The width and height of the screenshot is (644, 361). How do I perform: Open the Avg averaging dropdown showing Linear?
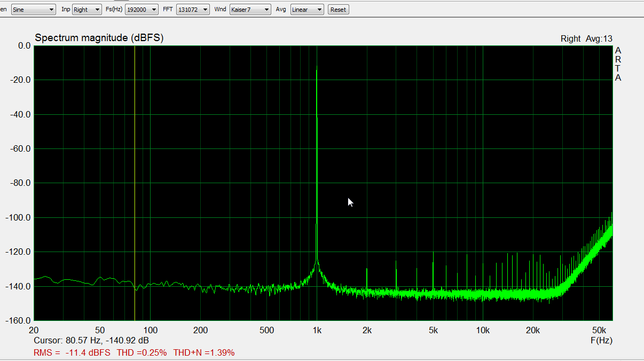(307, 10)
